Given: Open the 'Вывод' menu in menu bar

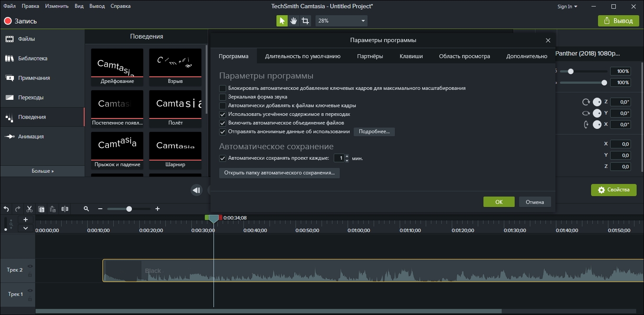Looking at the screenshot, I should pos(97,6).
